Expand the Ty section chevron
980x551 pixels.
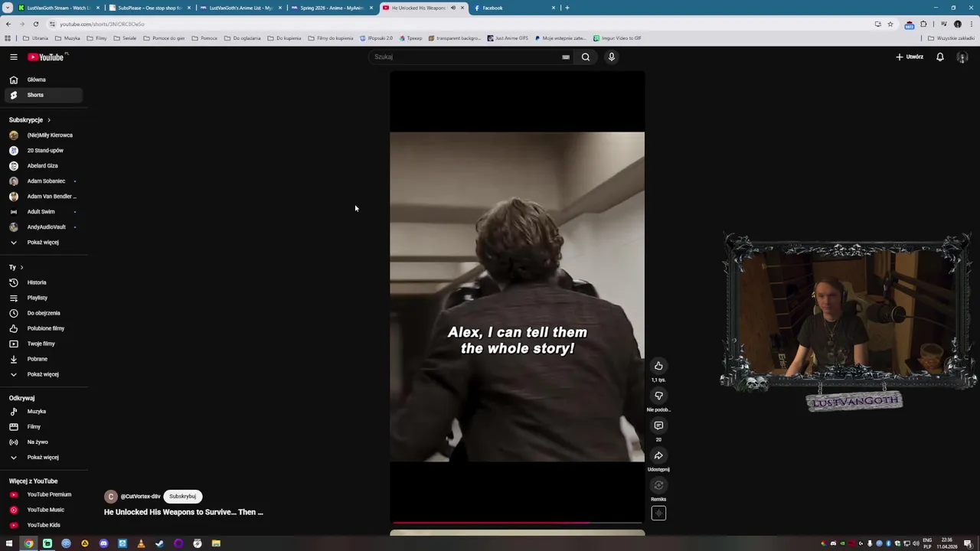(21, 267)
